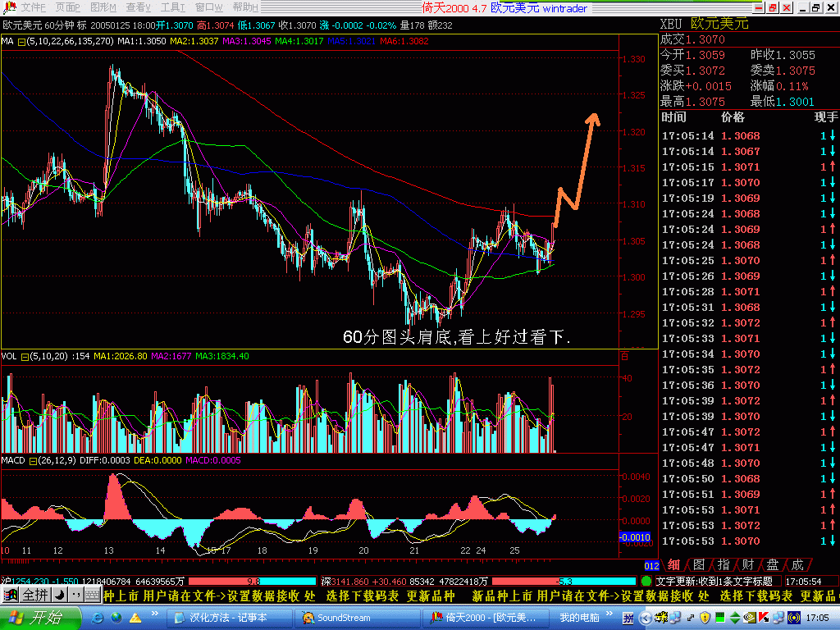This screenshot has height=630, width=840.
Task: Click the 委买 1.3072 bid value
Action: 692,71
